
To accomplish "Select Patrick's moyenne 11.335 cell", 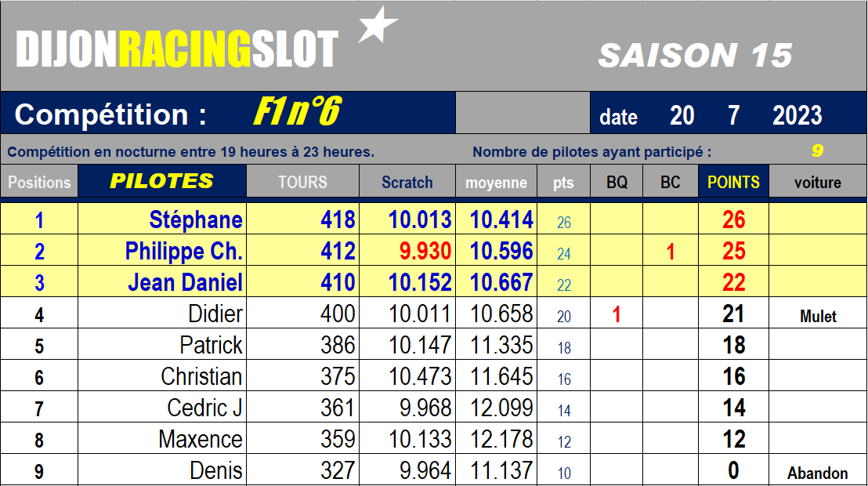I will [496, 345].
